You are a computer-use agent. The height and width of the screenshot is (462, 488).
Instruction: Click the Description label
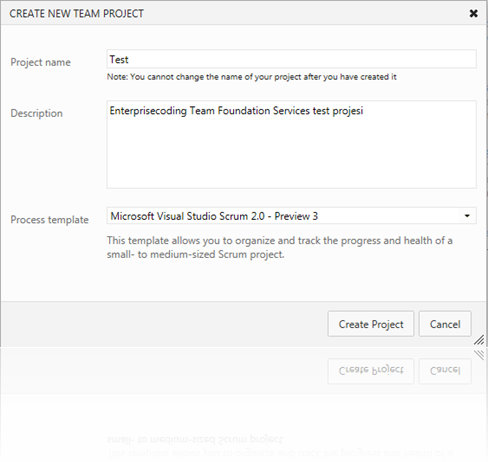(36, 113)
